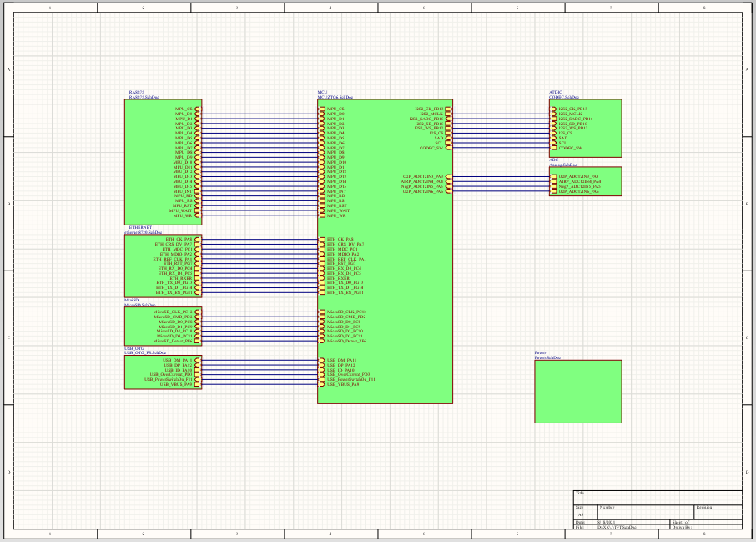Select the empty Power sheet symbol
756x542 pixels.
coord(578,392)
